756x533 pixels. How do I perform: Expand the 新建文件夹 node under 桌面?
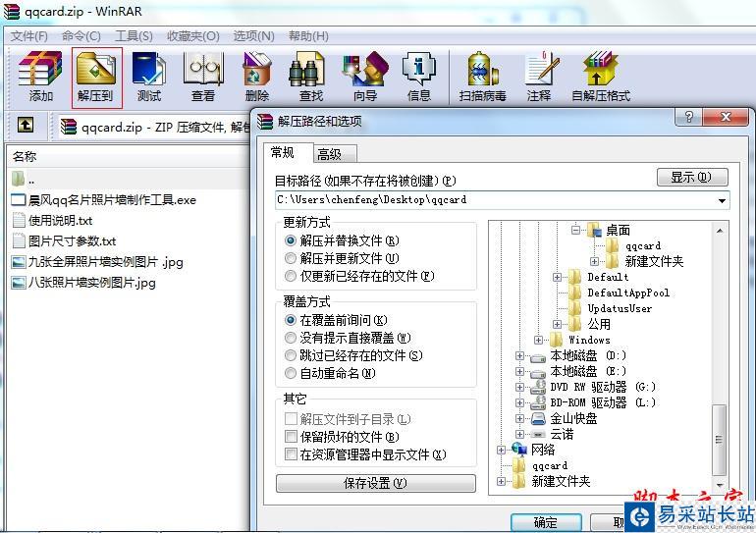tap(594, 261)
